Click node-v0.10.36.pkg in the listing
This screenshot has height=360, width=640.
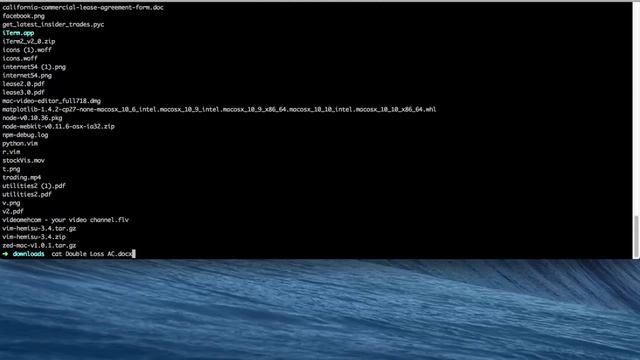32,118
